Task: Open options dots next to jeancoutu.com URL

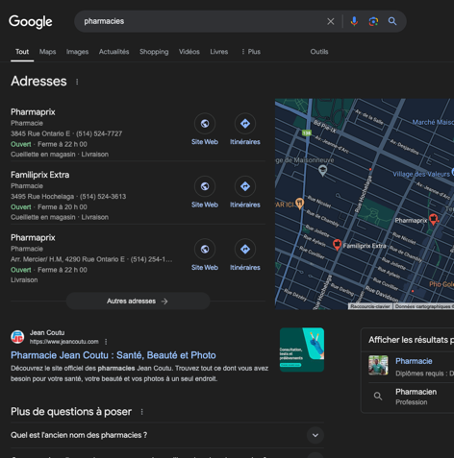Action: 106,342
